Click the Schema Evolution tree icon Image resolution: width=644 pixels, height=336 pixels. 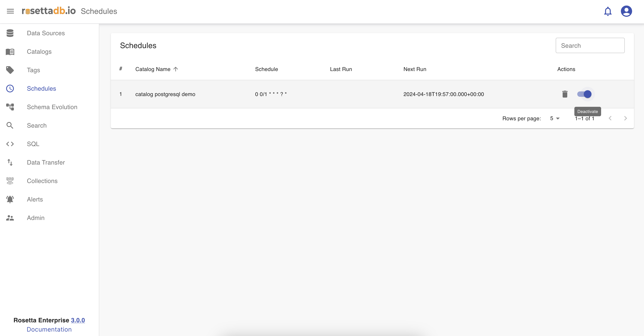point(10,107)
